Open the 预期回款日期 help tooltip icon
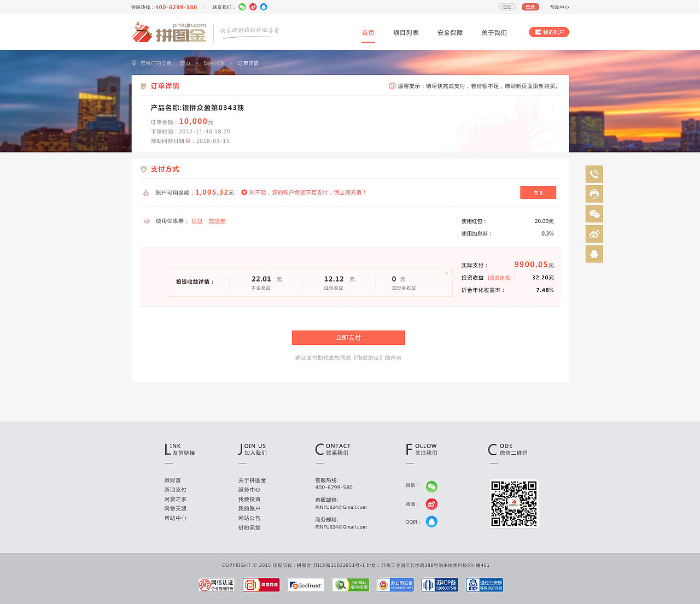700x604 pixels. click(188, 140)
